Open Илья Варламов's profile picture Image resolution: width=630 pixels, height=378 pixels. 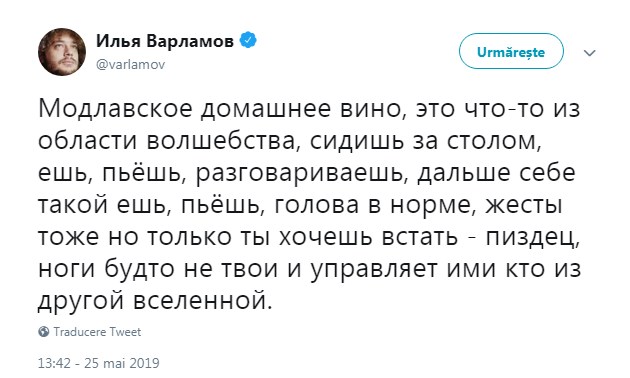point(61,52)
